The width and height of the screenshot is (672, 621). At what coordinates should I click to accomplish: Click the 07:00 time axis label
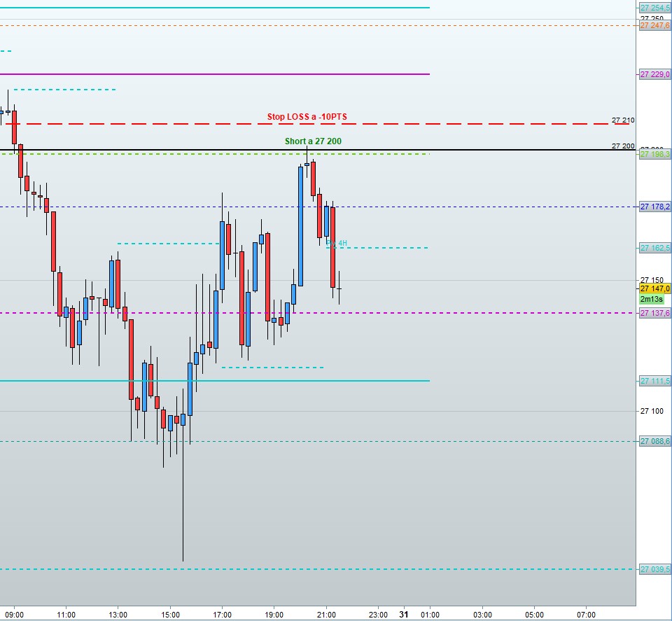(x=586, y=615)
